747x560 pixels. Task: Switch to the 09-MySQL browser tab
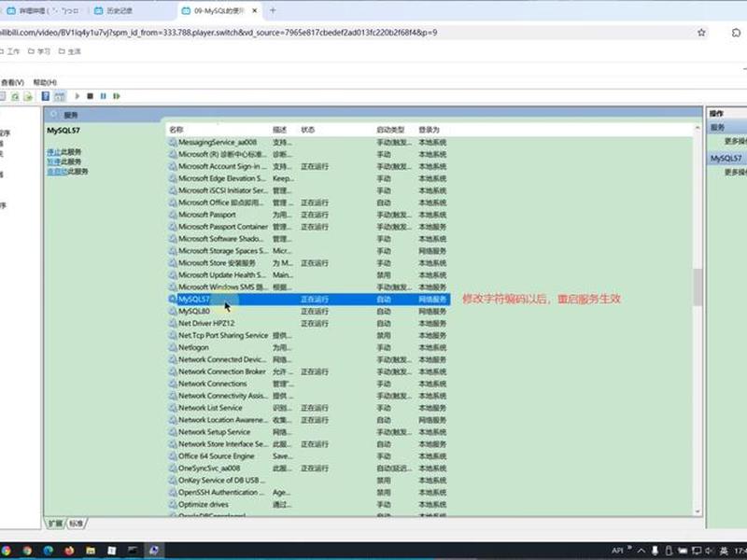click(219, 10)
